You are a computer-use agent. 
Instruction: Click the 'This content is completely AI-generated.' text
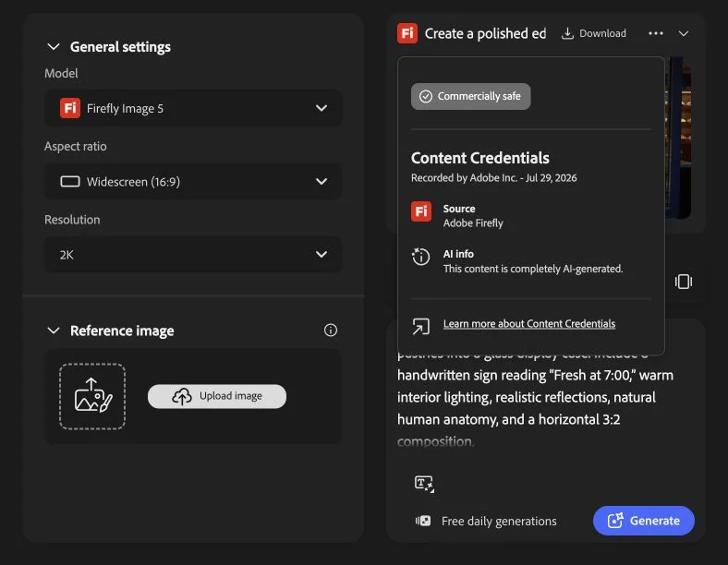pyautogui.click(x=533, y=269)
